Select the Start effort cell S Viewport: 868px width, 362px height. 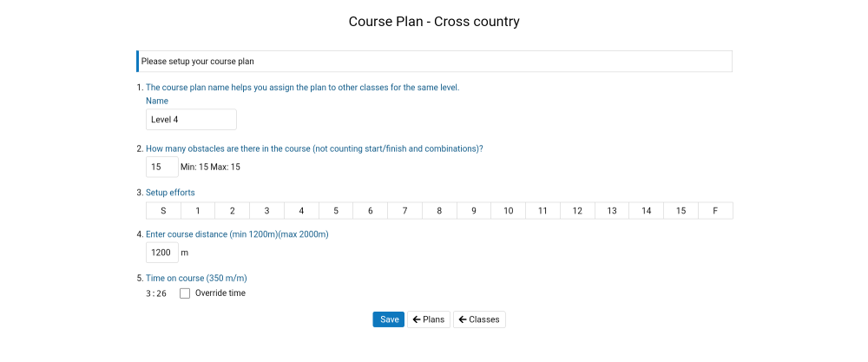pyautogui.click(x=163, y=211)
